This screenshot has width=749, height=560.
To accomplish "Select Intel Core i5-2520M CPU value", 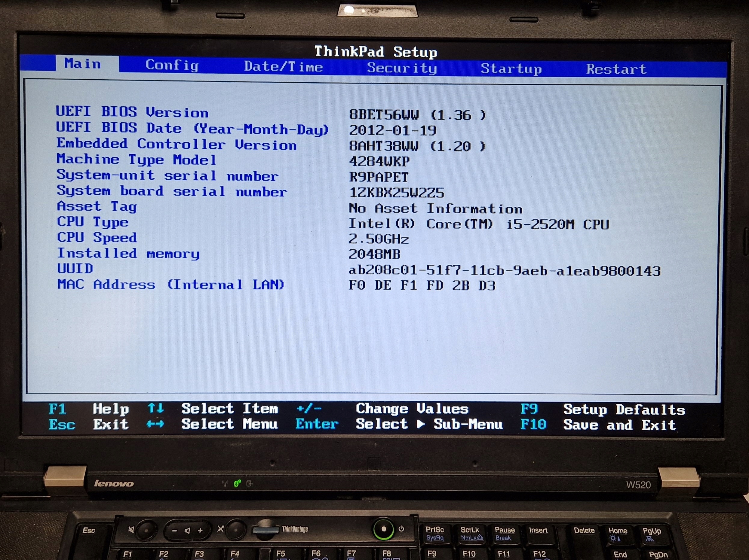I will click(x=479, y=224).
